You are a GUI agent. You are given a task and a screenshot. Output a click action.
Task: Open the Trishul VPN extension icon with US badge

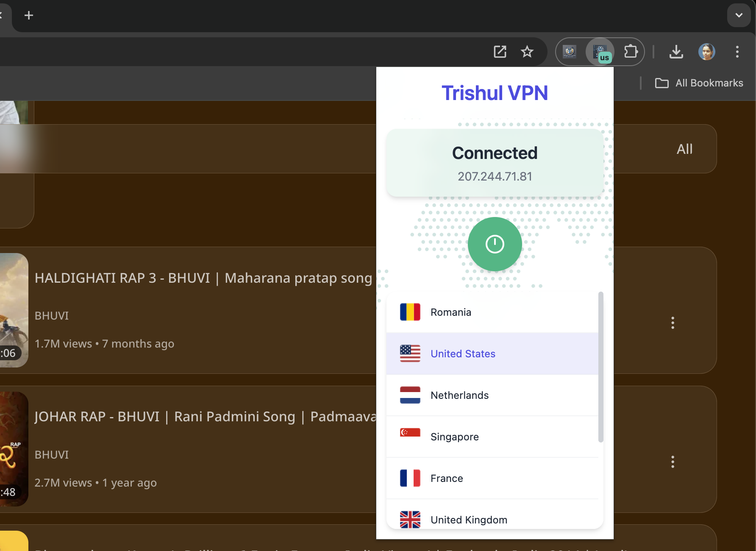[600, 52]
